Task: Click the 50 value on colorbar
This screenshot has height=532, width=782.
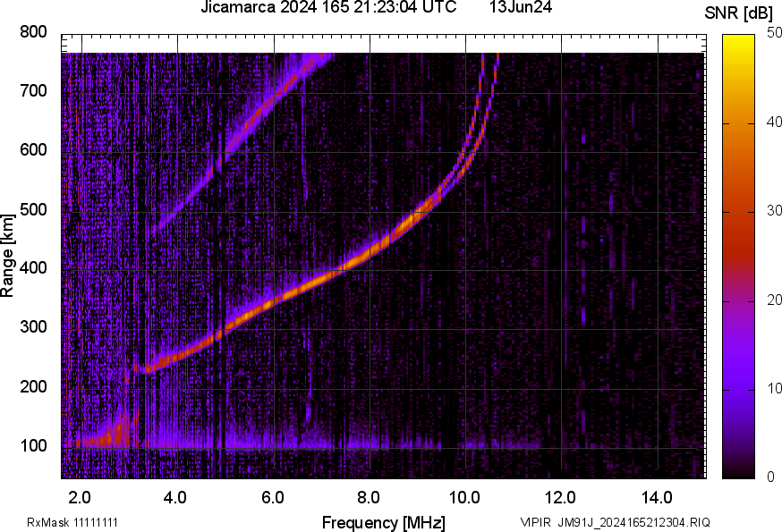Action: coord(774,33)
